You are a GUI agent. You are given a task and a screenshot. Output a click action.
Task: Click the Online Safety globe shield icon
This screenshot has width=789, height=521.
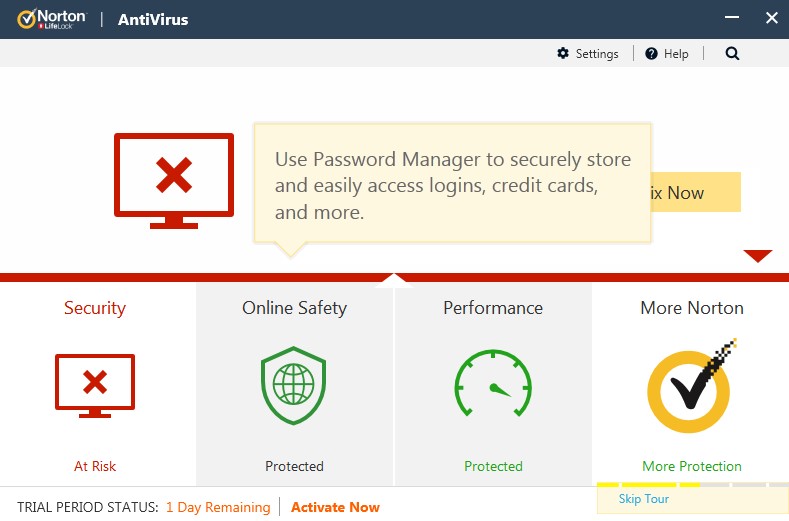pos(293,385)
